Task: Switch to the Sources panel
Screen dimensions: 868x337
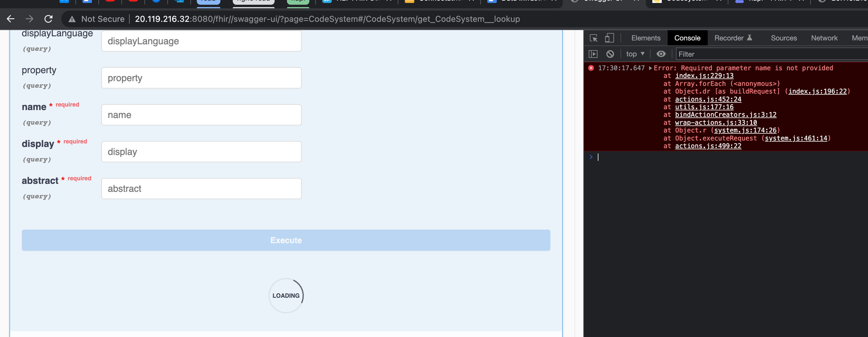Action: point(783,38)
